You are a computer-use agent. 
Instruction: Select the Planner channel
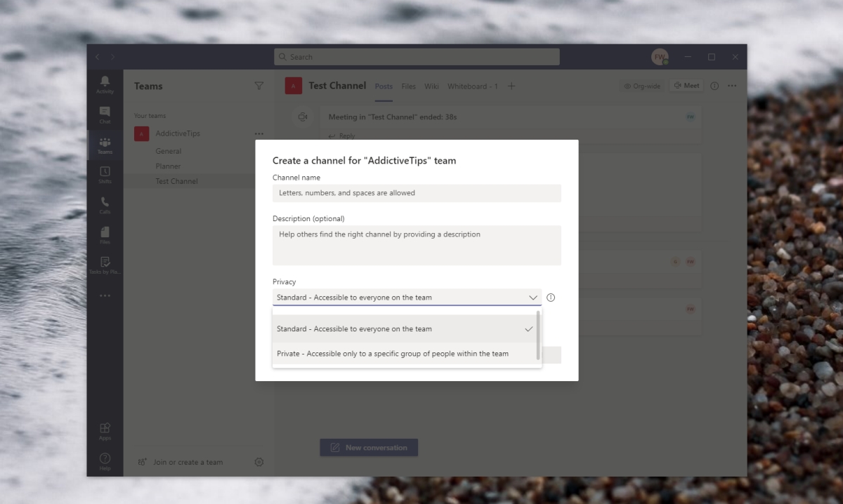point(168,166)
